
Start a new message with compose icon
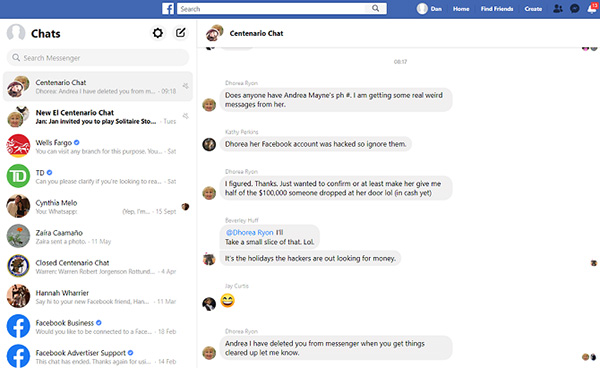(181, 33)
